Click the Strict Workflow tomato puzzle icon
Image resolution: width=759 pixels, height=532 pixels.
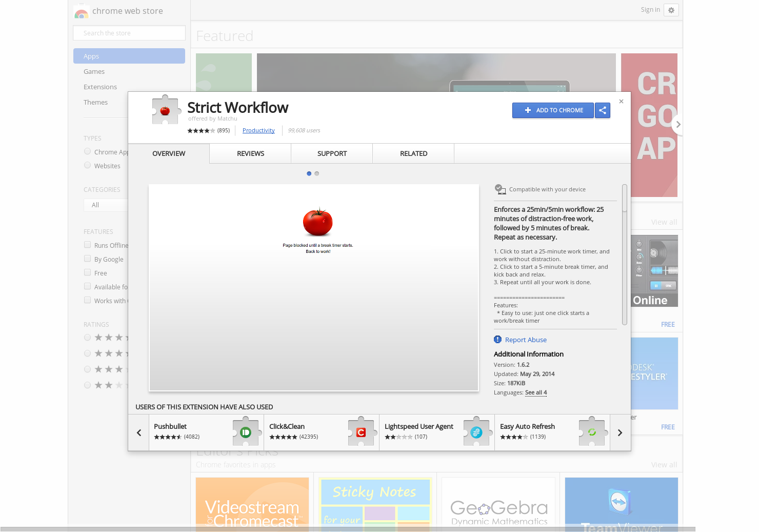[166, 109]
